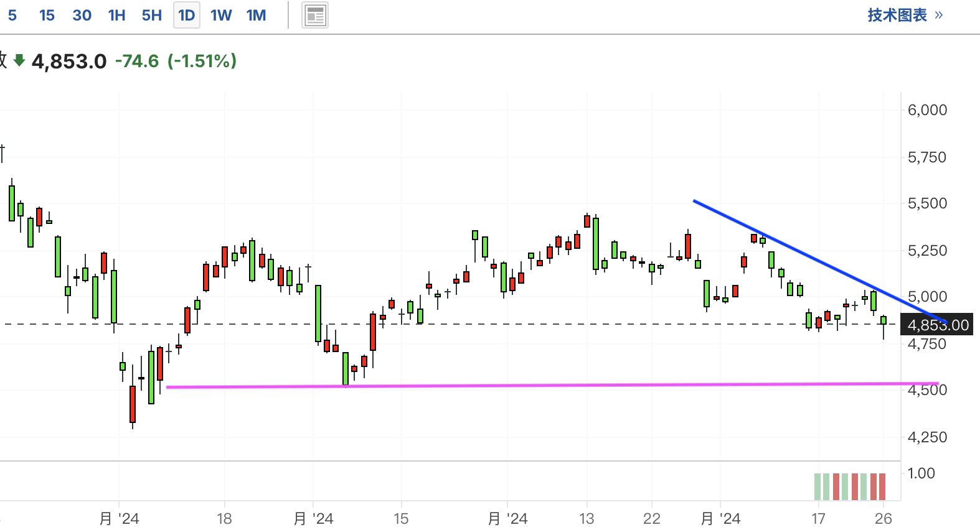Choose the 1H chart interval
Screen dimensions: 980x530
(116, 16)
